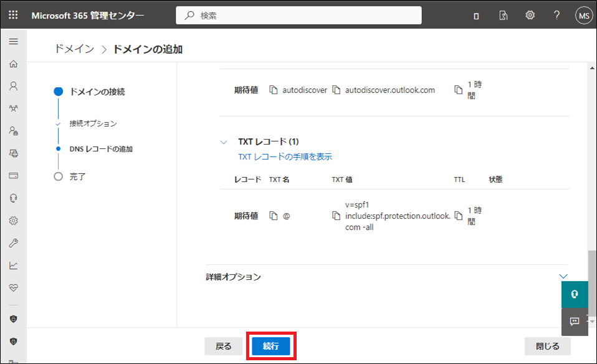Open Reports chart icon in sidebar
Viewport: 597px width, 364px height.
coord(13,266)
